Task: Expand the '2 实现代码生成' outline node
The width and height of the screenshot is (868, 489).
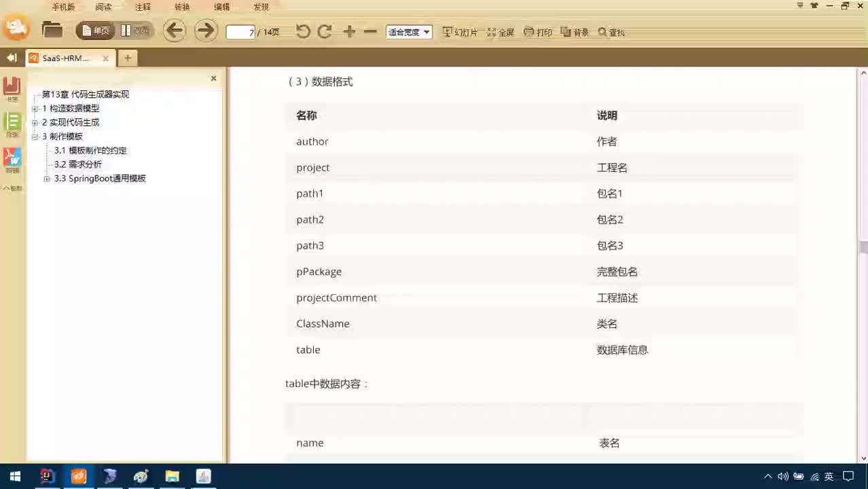Action: coord(35,123)
